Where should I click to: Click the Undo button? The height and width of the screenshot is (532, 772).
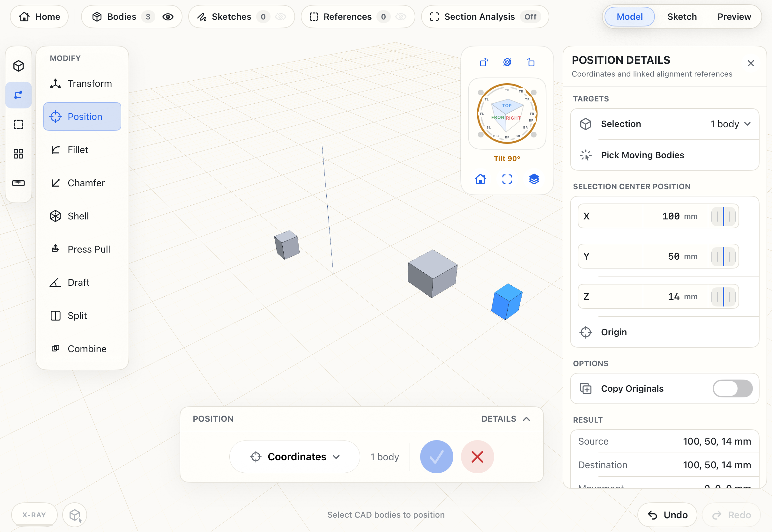[x=667, y=515]
